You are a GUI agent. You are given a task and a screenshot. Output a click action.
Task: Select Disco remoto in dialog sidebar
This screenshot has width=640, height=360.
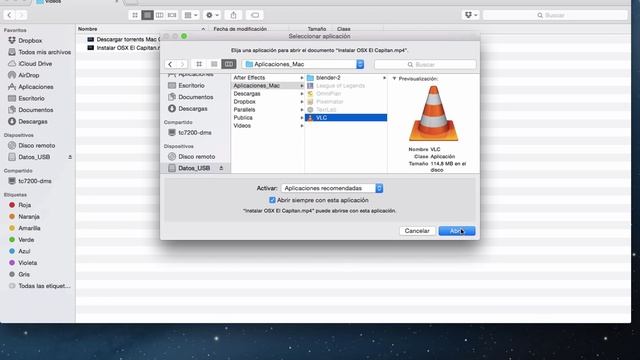click(196, 157)
